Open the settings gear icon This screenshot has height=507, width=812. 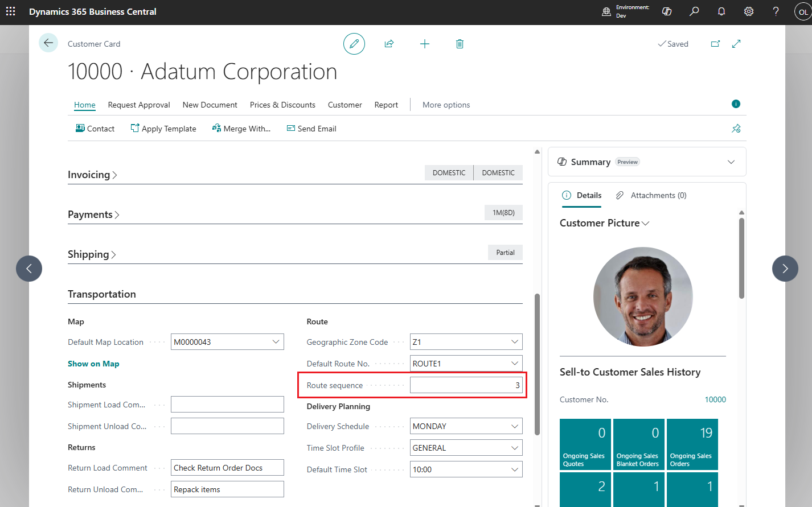(x=748, y=11)
